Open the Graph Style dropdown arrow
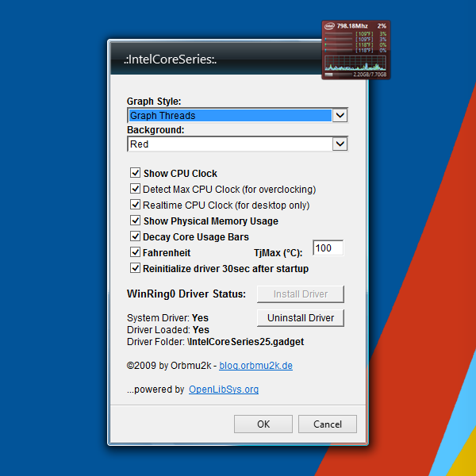This screenshot has width=476, height=476. point(340,115)
